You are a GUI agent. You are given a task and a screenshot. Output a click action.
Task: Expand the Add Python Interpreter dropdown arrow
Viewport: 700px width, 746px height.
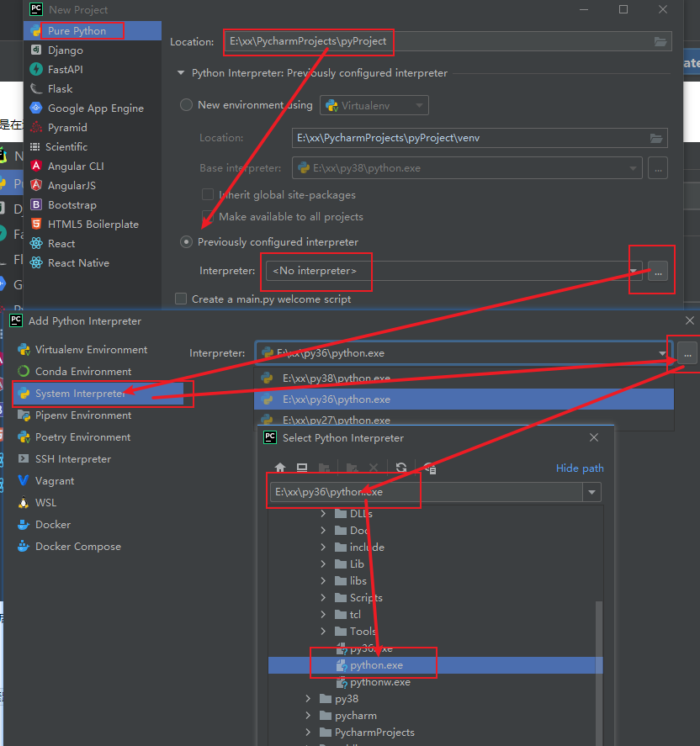click(662, 353)
